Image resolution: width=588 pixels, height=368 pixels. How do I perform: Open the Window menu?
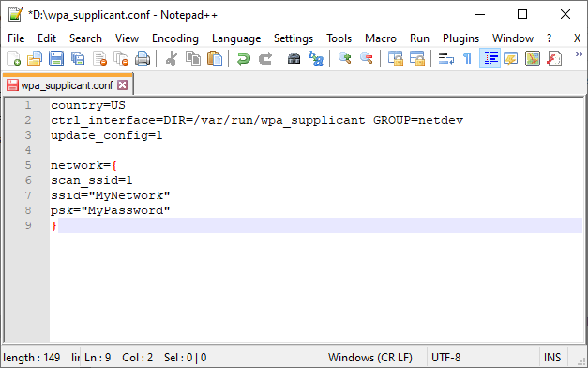coord(513,38)
